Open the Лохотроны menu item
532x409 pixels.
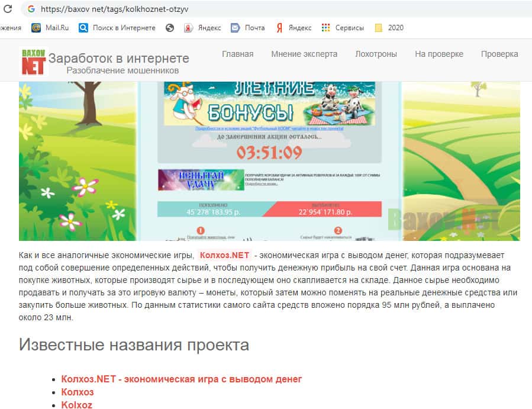pos(376,54)
